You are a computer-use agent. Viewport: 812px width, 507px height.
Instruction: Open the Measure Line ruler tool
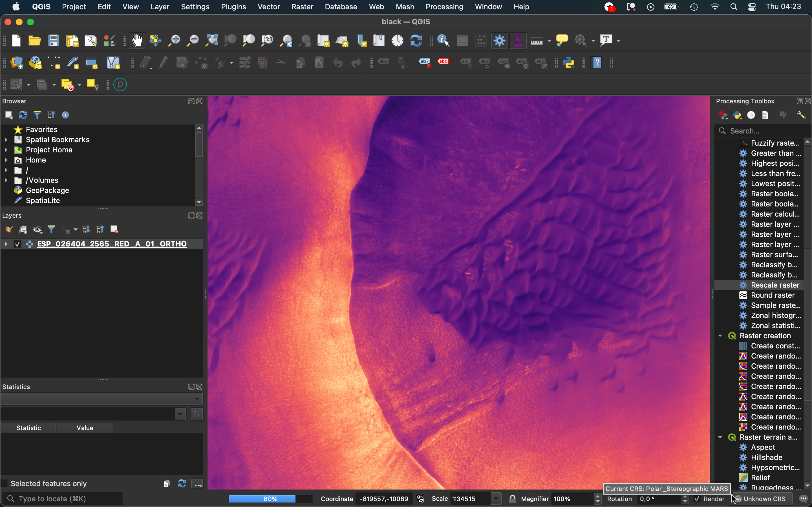coord(537,41)
